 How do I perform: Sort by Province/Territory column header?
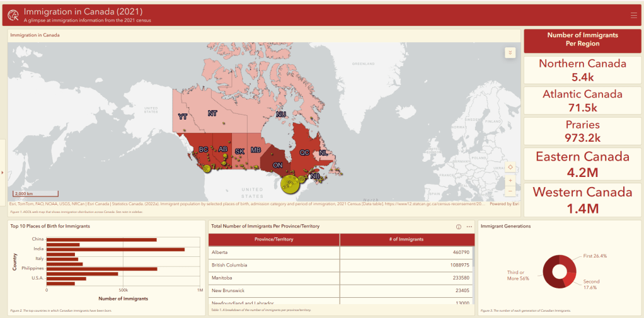pyautogui.click(x=273, y=239)
